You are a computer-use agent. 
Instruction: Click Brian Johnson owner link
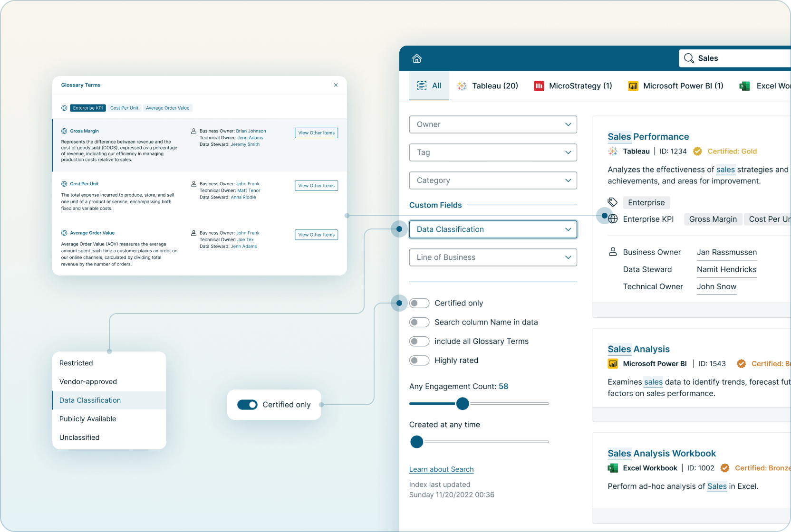tap(251, 131)
